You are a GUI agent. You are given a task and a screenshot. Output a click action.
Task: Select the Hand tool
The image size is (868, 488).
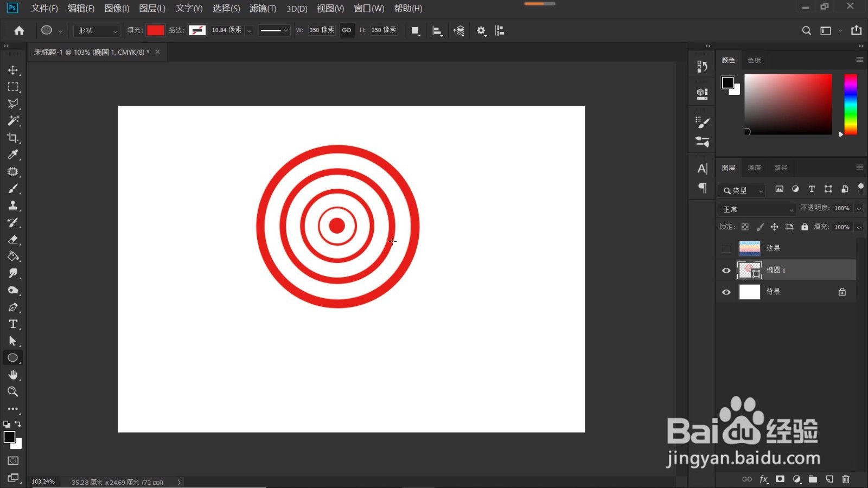click(13, 375)
